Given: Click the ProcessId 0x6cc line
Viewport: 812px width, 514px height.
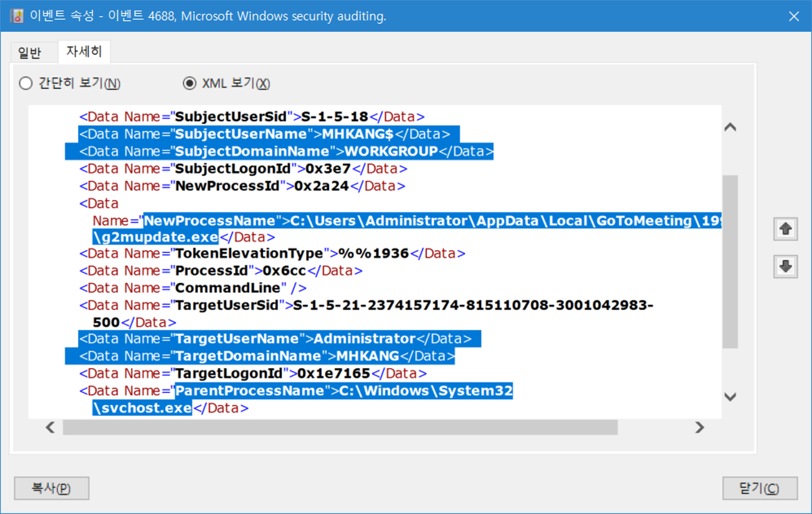Looking at the screenshot, I should (x=221, y=271).
